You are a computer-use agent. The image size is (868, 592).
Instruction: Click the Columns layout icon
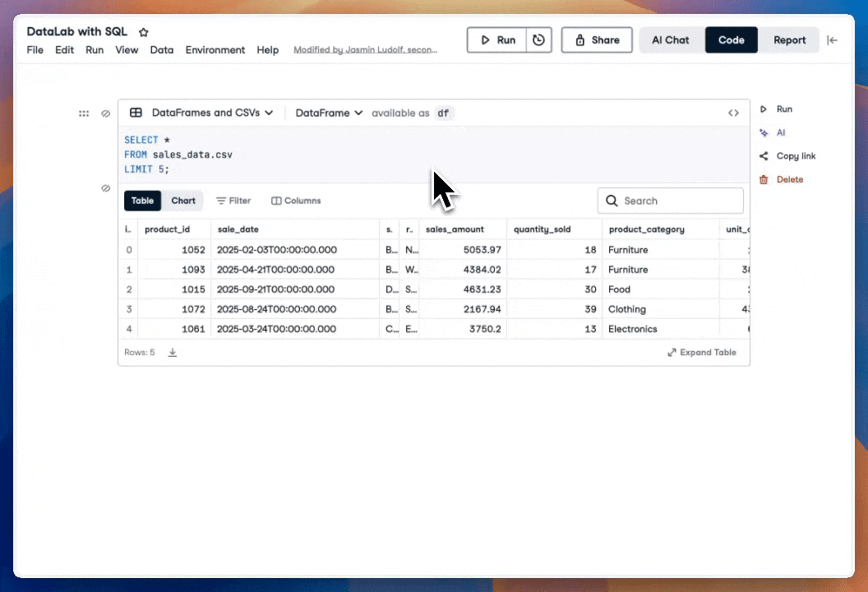[x=276, y=201]
